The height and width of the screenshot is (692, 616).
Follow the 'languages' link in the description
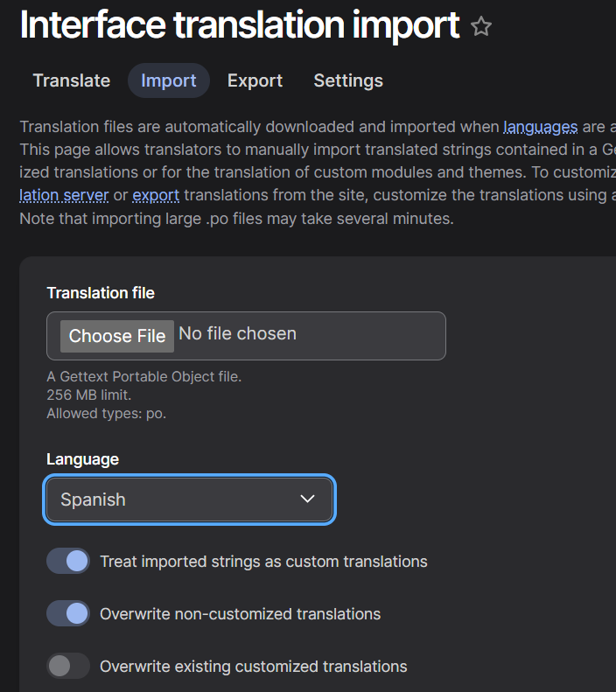[x=540, y=127]
